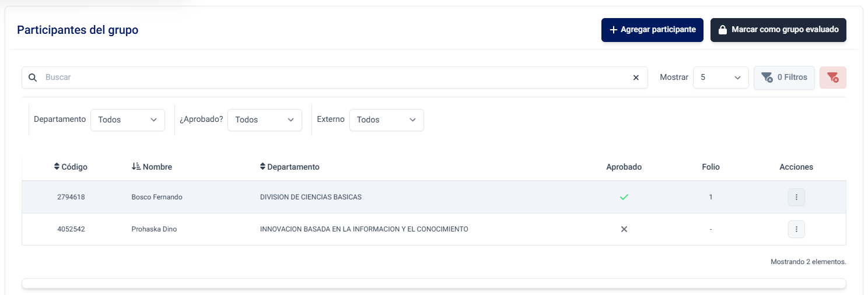
Task: Sort participants by Nombre column
Action: 152,167
